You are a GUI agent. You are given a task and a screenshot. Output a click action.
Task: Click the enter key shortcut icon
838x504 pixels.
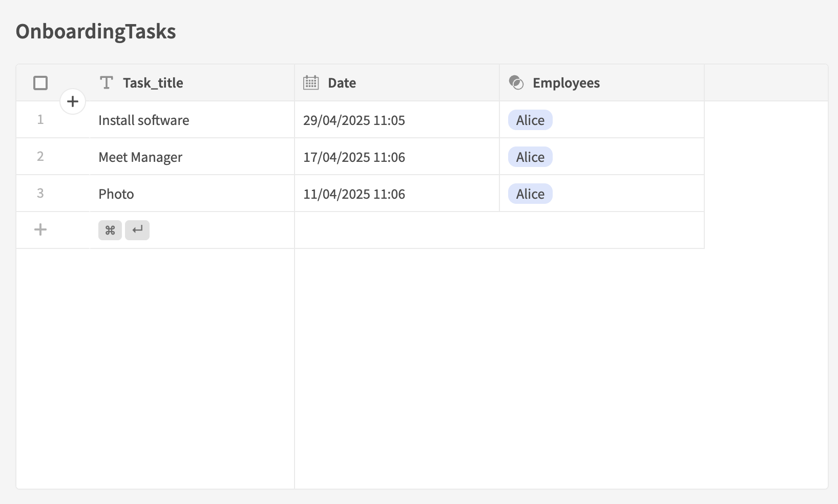click(x=137, y=230)
